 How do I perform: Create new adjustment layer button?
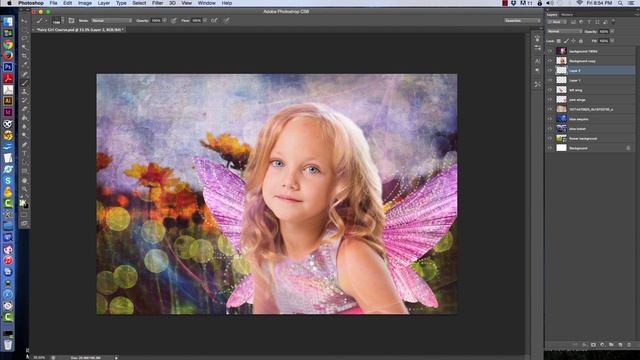click(x=602, y=345)
